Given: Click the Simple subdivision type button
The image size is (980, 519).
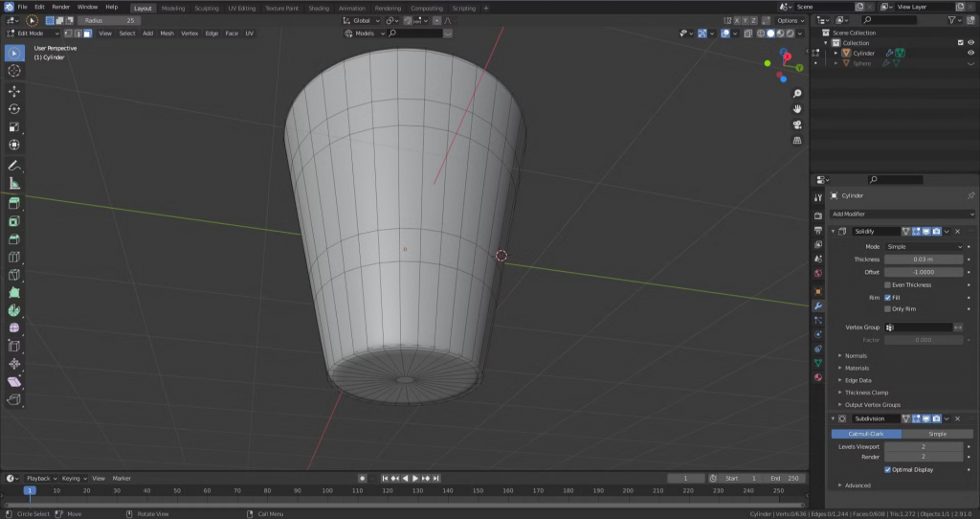Looking at the screenshot, I should pyautogui.click(x=937, y=434).
